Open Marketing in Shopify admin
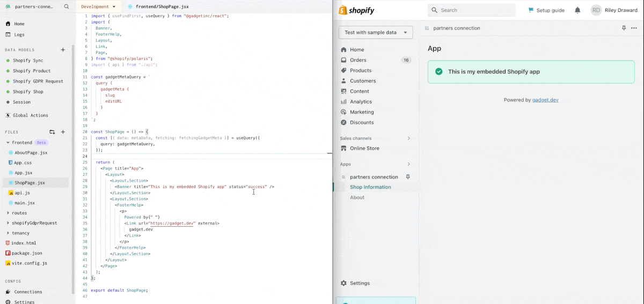This screenshot has width=644, height=304. click(x=362, y=112)
